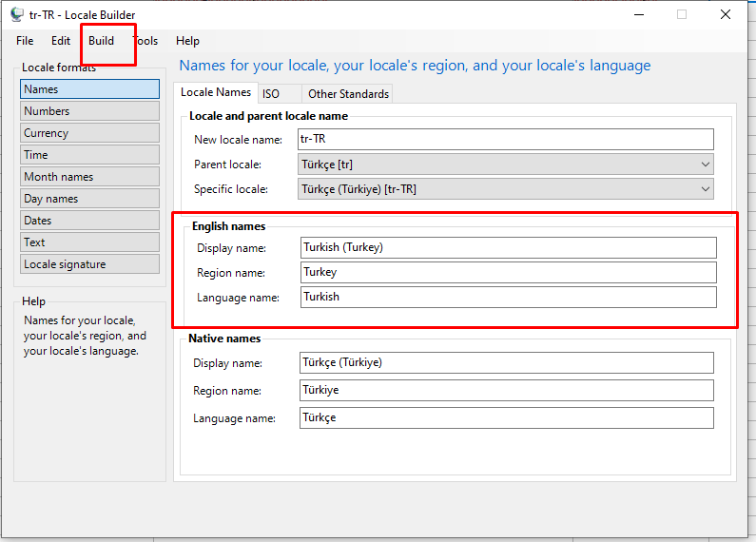Click the New locale name field
The width and height of the screenshot is (756, 542).
click(505, 140)
